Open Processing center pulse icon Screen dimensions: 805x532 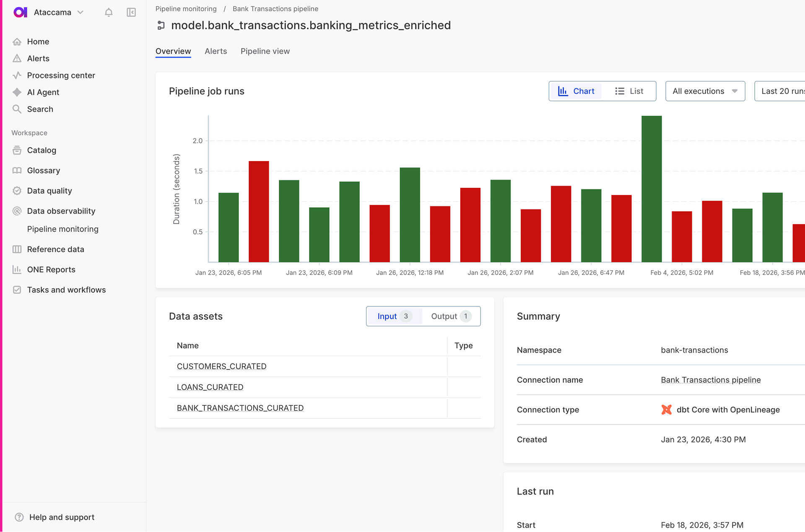17,75
